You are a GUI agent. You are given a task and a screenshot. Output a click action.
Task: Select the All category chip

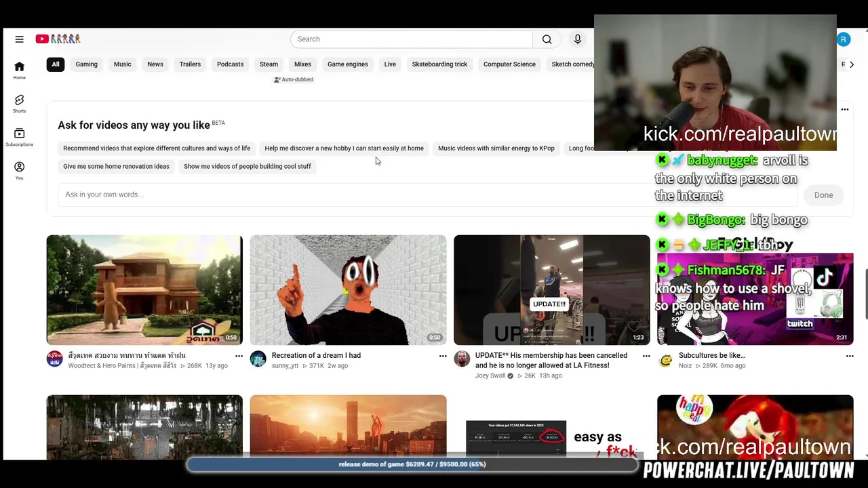pyautogui.click(x=56, y=64)
